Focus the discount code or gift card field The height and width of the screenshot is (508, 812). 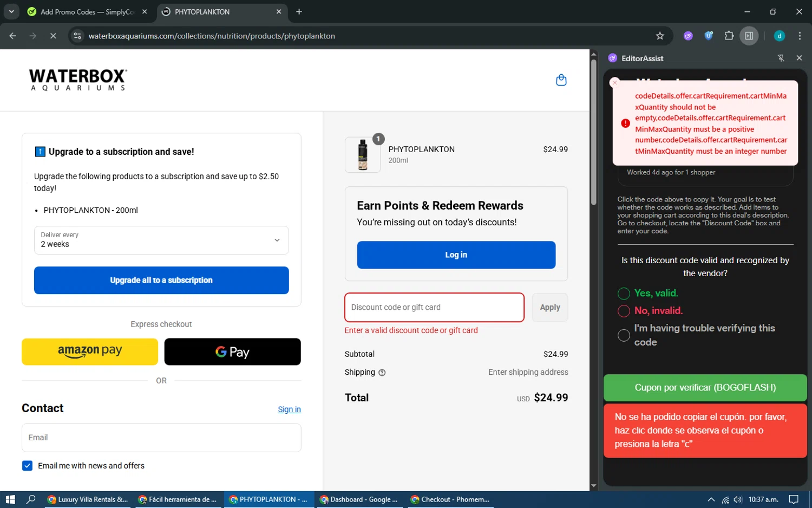click(434, 307)
